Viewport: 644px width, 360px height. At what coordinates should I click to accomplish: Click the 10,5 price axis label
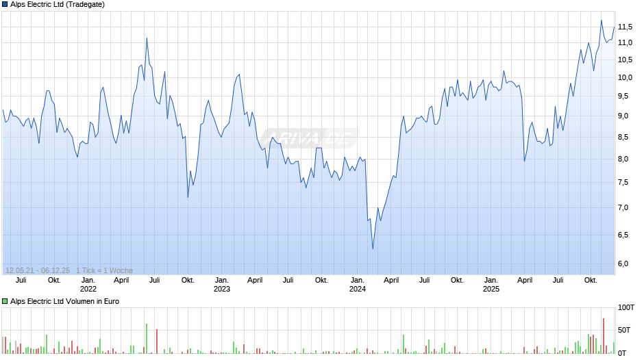[x=625, y=60]
